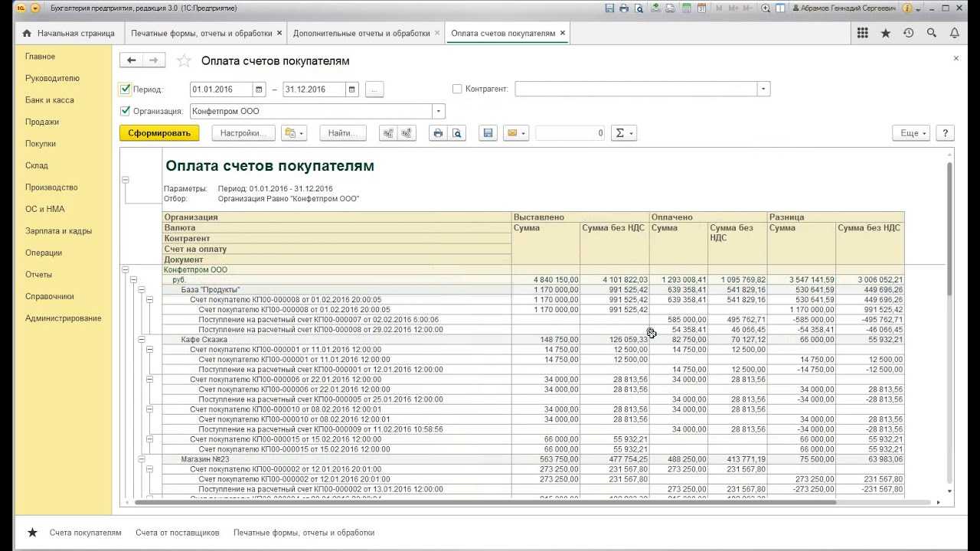This screenshot has height=551, width=980.
Task: Open the Банк и касса section
Action: (x=49, y=100)
